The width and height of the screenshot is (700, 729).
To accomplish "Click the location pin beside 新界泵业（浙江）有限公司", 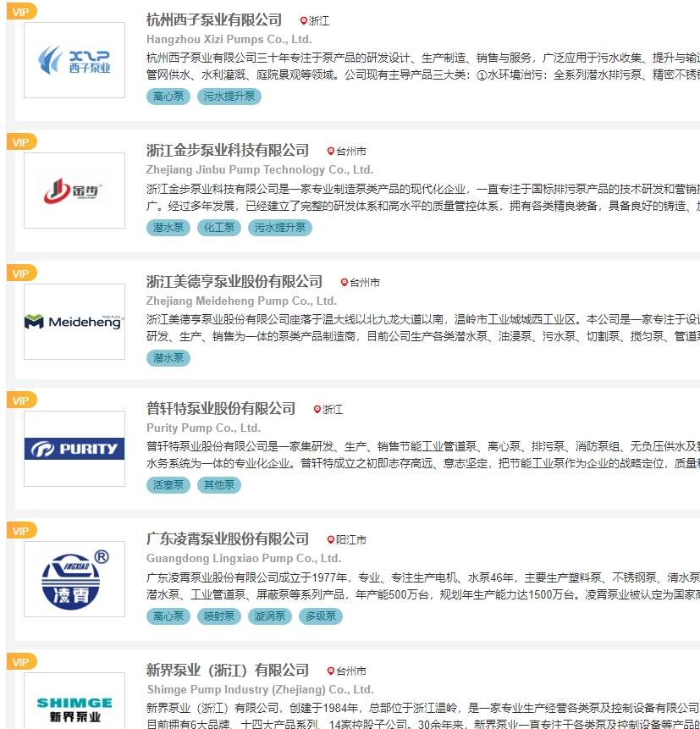I will tap(330, 671).
